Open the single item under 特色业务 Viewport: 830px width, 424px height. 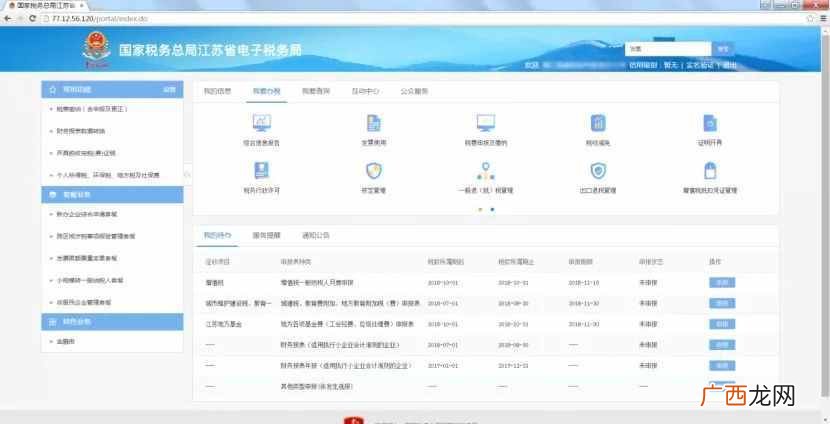65,342
